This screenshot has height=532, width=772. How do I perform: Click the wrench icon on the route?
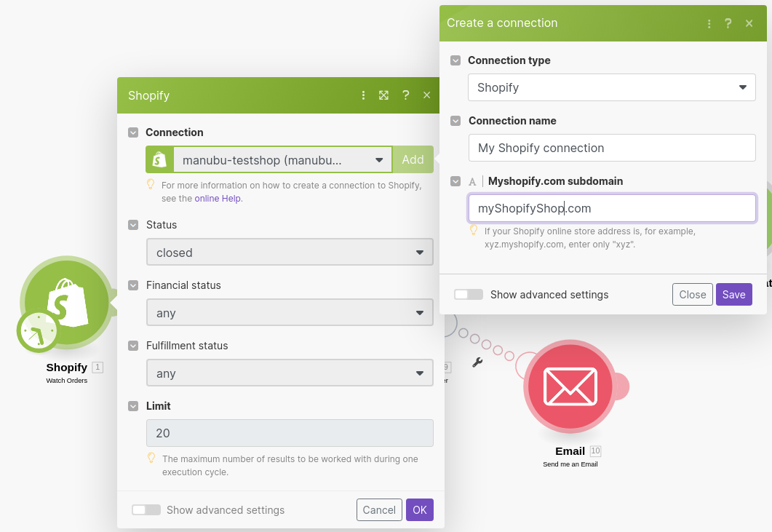[x=477, y=362]
